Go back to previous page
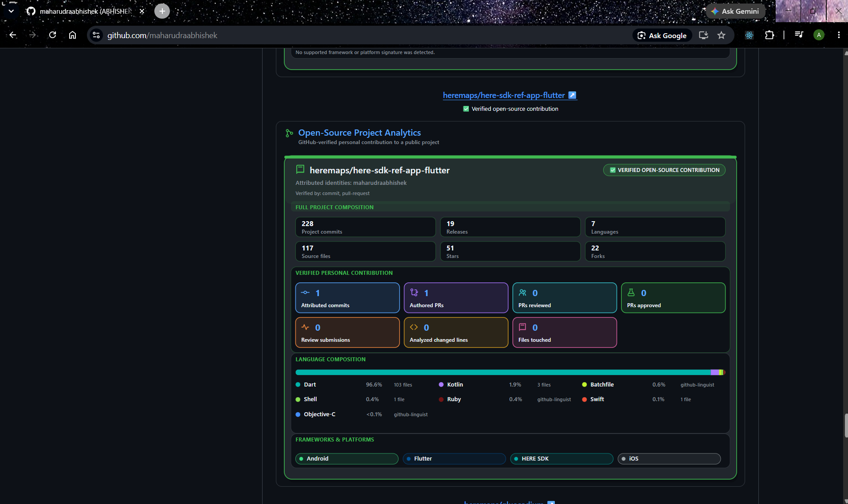Screen dimensions: 848x504 point(13,35)
